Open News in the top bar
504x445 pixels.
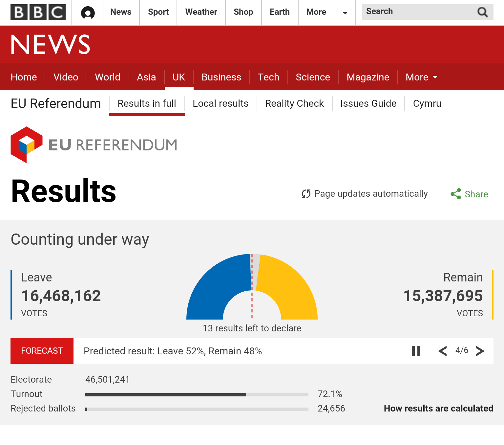(x=121, y=12)
